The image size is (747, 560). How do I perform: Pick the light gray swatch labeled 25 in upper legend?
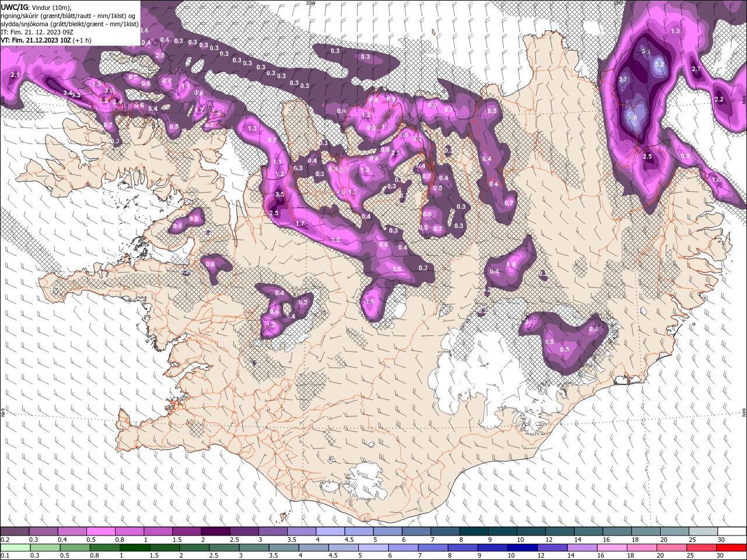coord(704,531)
